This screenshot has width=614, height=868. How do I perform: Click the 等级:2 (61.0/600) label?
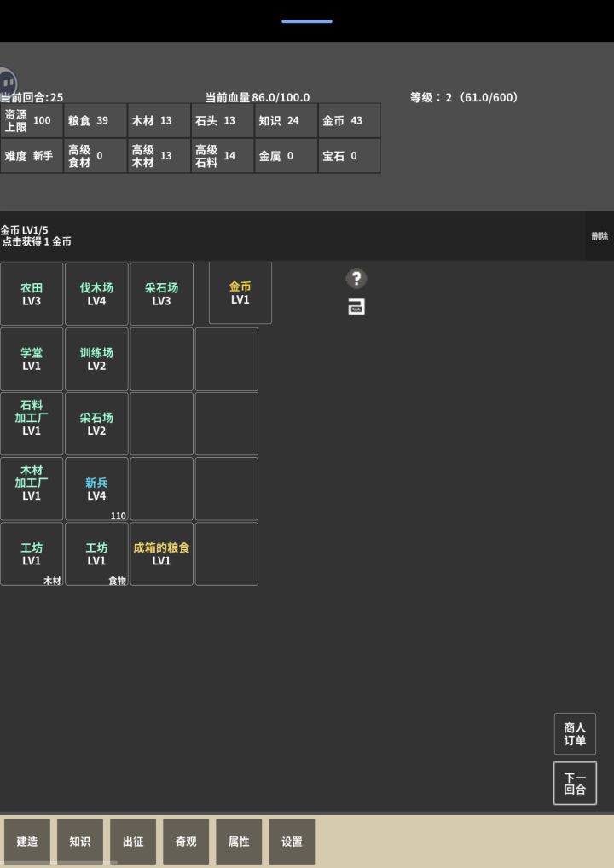pos(466,97)
